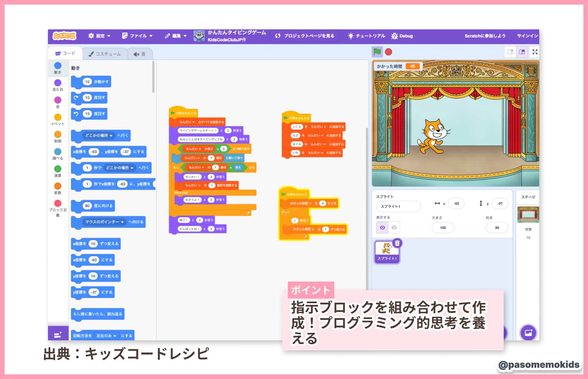Hide the sprite with crossed-eye icon

[394, 228]
